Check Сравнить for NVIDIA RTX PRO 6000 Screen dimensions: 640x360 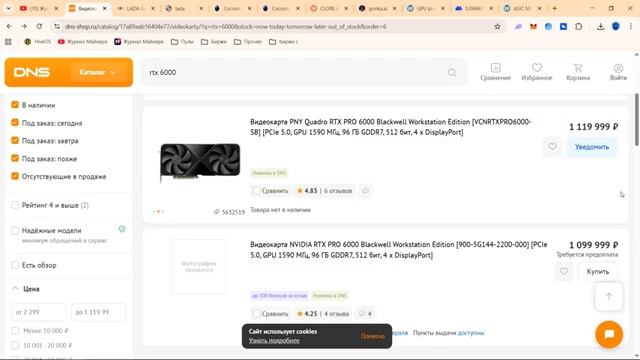pos(256,313)
